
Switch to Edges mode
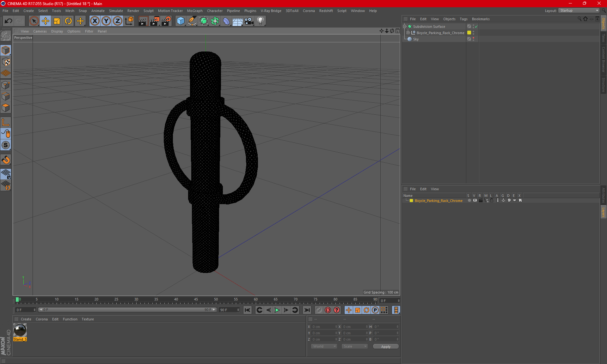(x=6, y=96)
